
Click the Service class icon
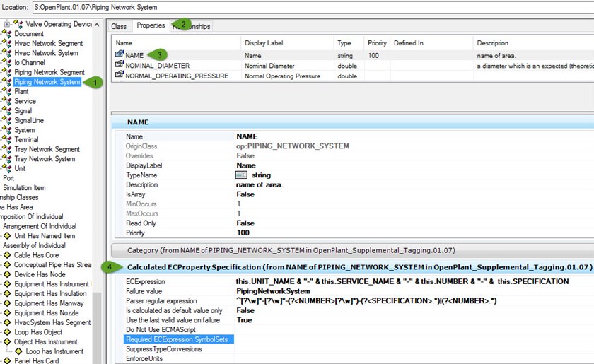click(x=7, y=101)
